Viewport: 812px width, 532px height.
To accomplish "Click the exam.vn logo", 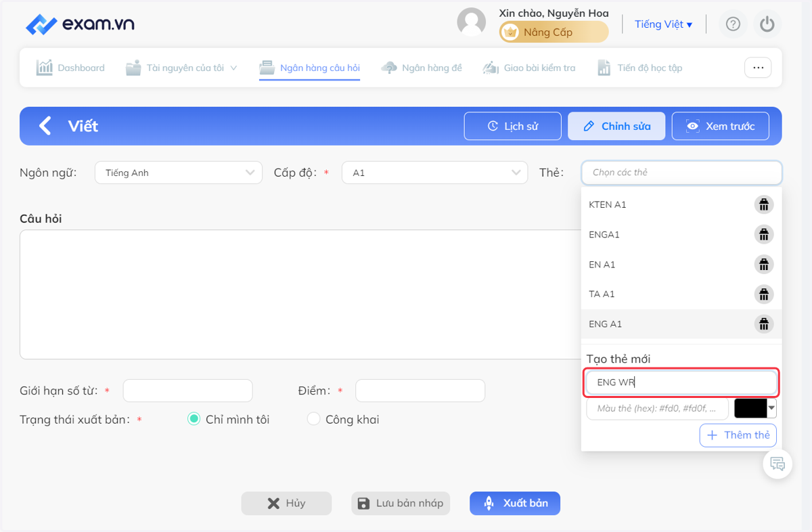I will click(80, 24).
